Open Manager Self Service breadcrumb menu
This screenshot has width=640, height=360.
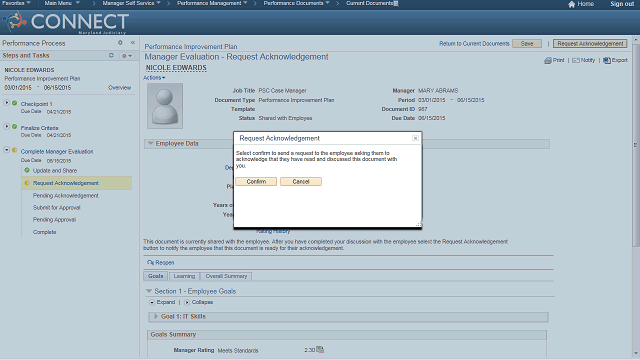point(131,3)
